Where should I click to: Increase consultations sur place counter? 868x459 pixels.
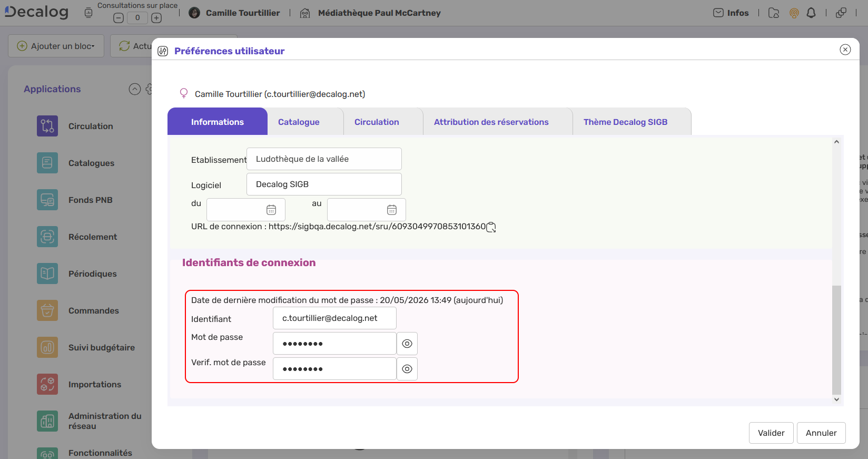(x=156, y=18)
